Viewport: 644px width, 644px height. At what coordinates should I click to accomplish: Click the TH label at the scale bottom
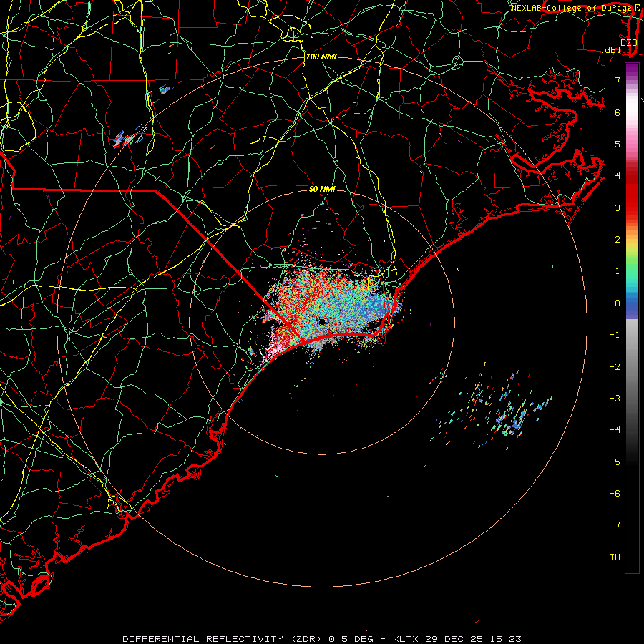(615, 557)
